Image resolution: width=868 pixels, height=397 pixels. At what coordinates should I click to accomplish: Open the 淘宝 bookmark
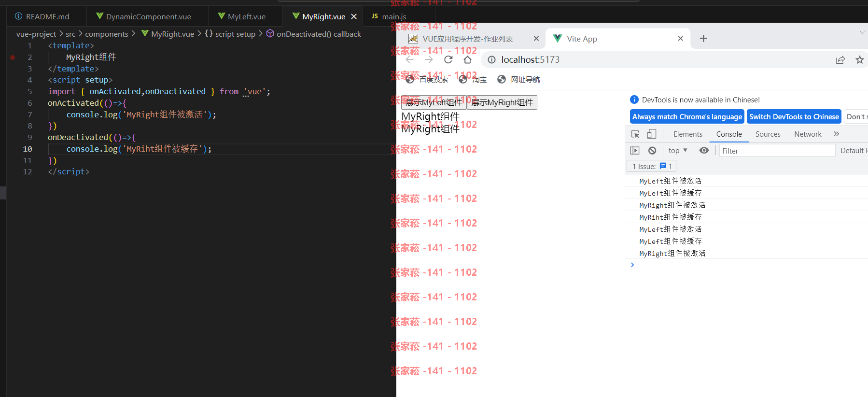(473, 79)
